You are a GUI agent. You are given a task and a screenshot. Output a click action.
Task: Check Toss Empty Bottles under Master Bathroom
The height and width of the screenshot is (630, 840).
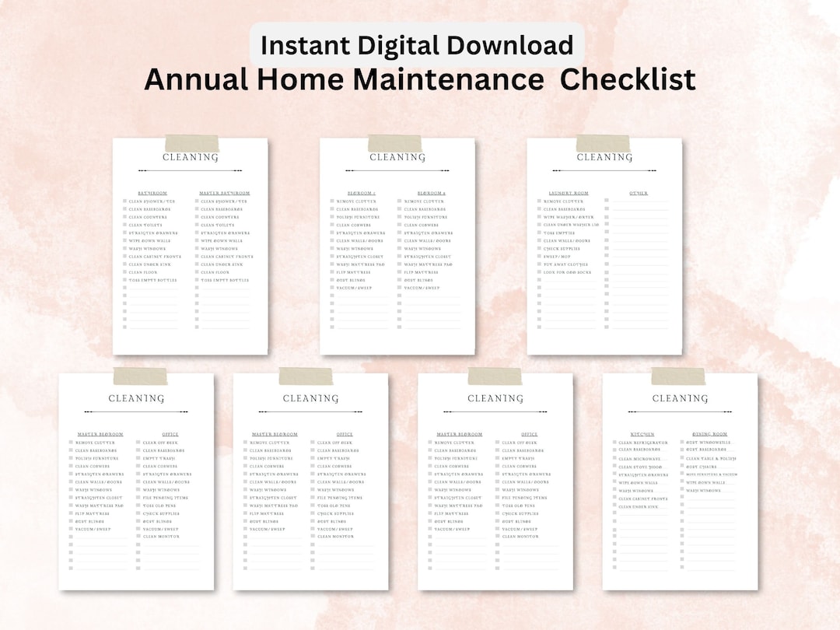[196, 280]
